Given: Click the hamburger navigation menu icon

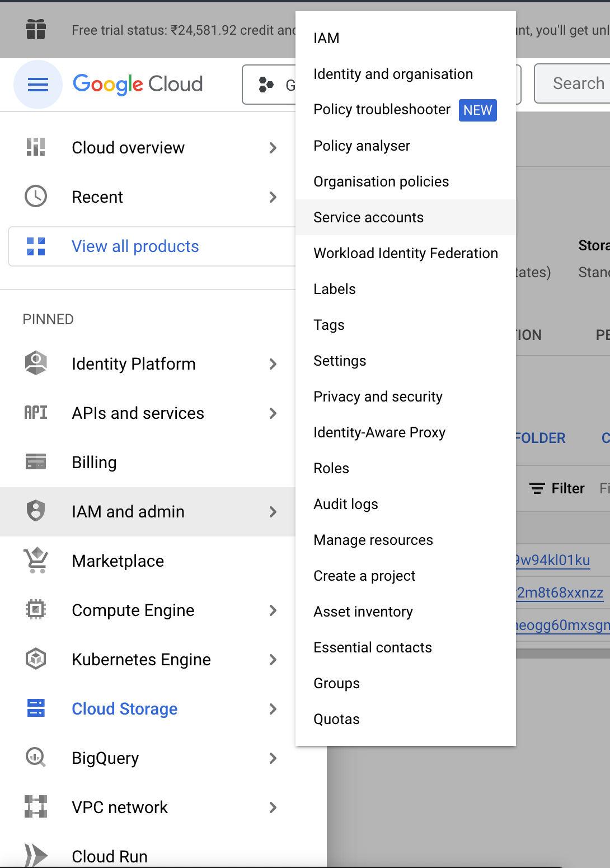Looking at the screenshot, I should coord(38,85).
